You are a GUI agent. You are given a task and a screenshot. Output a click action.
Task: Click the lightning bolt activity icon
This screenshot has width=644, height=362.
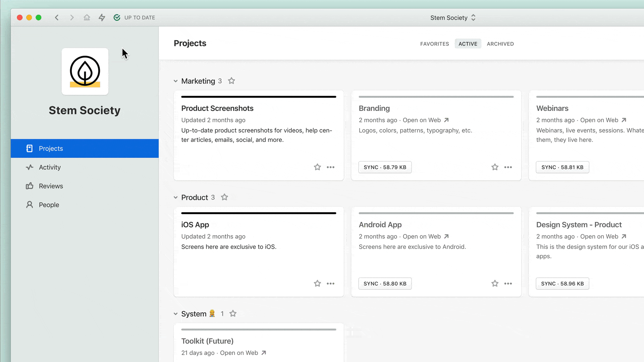(102, 17)
